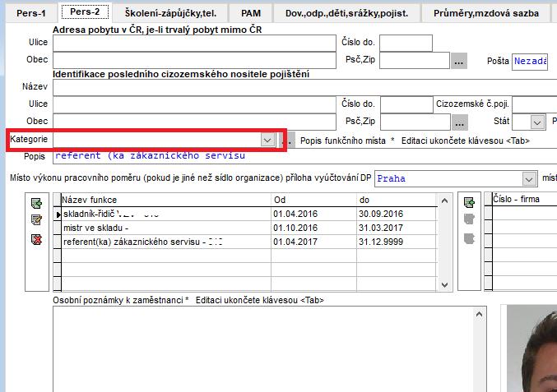This screenshot has height=392, width=557.
Task: Click the Cizozemské č.poji. field
Action: 535,104
